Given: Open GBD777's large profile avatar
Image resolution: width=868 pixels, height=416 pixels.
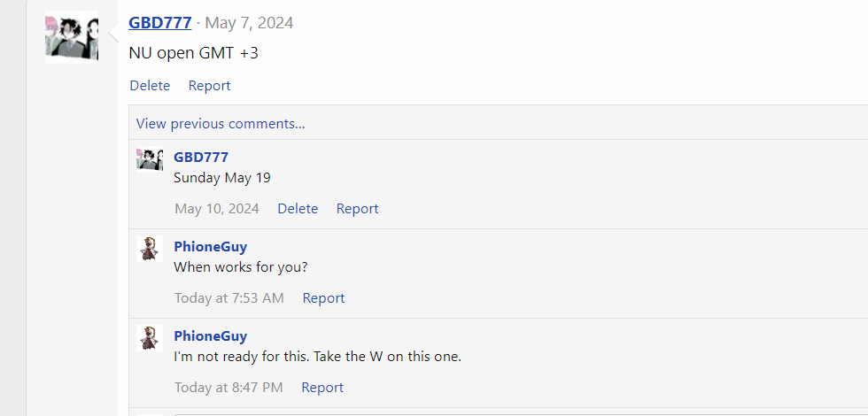Looking at the screenshot, I should point(72,37).
